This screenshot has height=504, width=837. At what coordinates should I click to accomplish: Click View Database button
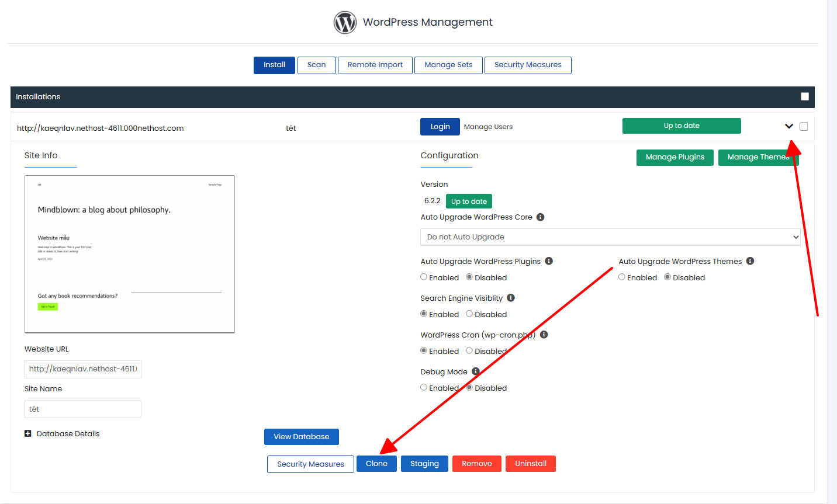point(302,437)
